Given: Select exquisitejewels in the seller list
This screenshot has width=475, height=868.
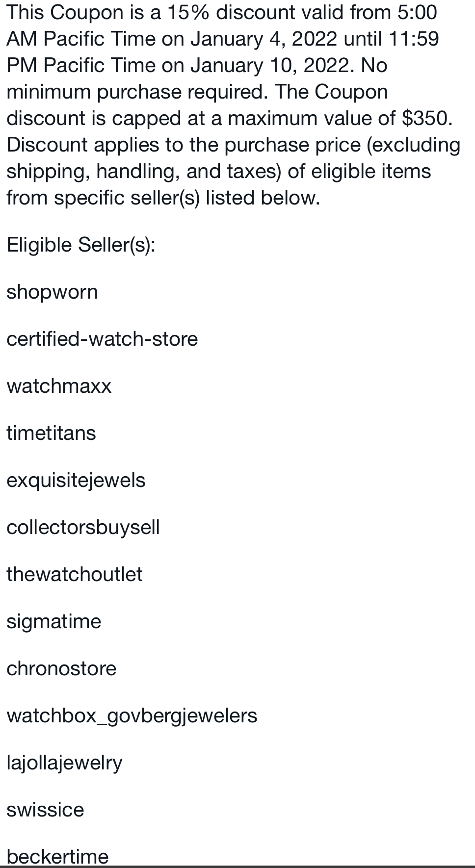Looking at the screenshot, I should pos(76,481).
